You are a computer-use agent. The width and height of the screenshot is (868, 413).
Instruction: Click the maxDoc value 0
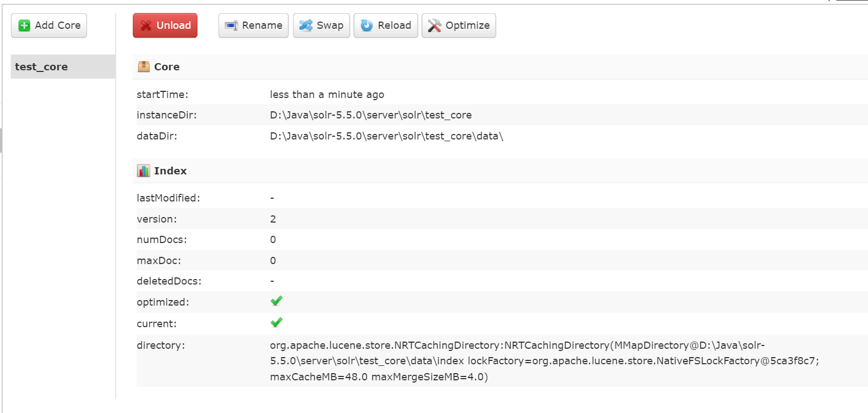273,260
